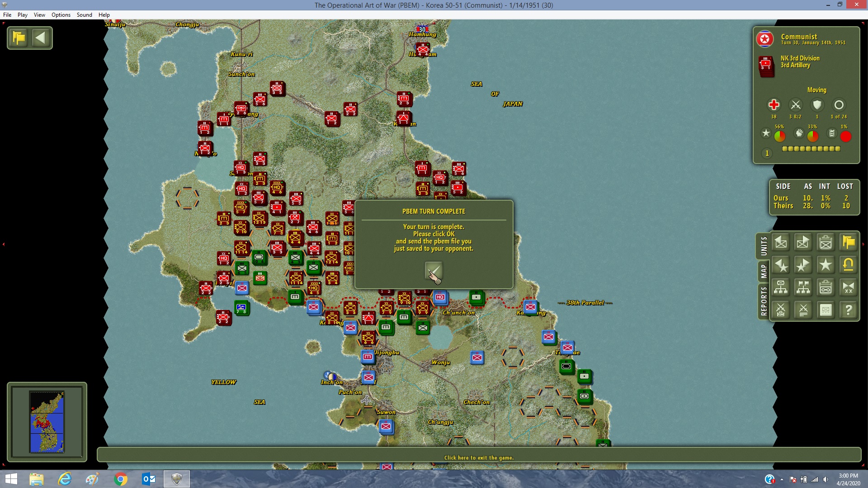Open the Help menu
The image size is (868, 488).
pyautogui.click(x=104, y=15)
